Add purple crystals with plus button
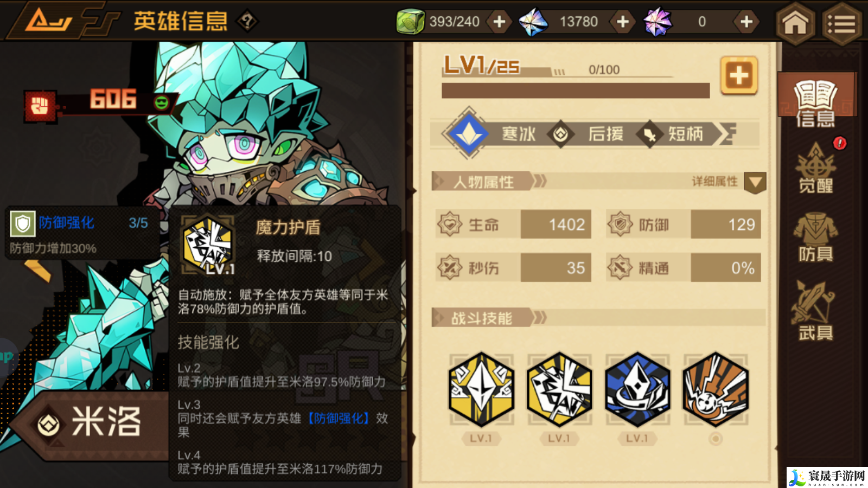868x488 pixels. [746, 22]
